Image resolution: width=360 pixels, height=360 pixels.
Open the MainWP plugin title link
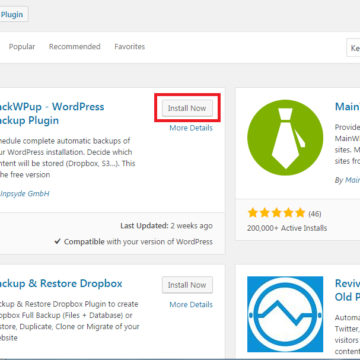[x=347, y=107]
